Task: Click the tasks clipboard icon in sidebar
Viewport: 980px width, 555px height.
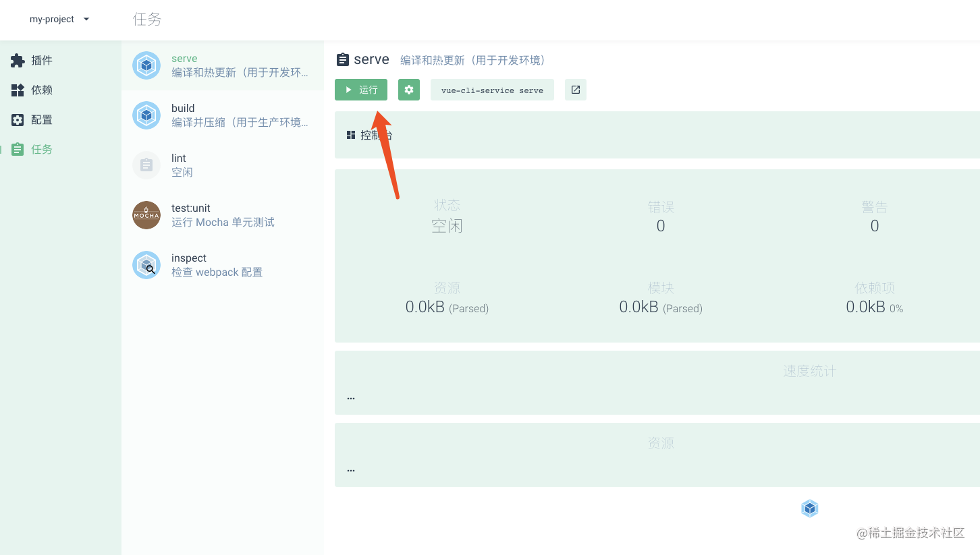Action: (18, 150)
